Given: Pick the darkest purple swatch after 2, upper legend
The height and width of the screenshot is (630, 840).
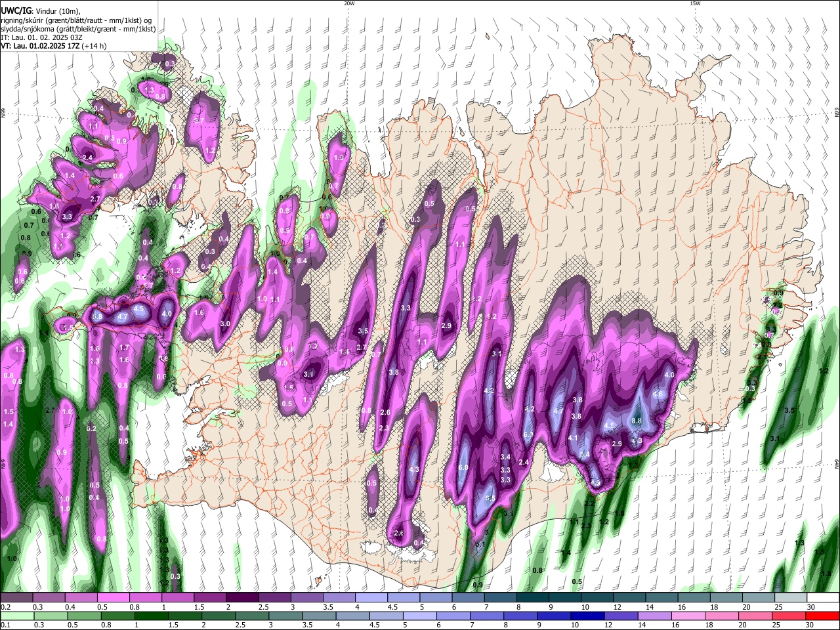Looking at the screenshot, I should point(241,598).
